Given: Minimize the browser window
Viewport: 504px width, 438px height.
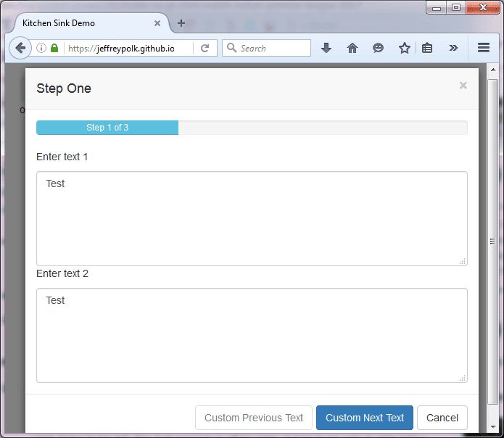Looking at the screenshot, I should [x=436, y=7].
